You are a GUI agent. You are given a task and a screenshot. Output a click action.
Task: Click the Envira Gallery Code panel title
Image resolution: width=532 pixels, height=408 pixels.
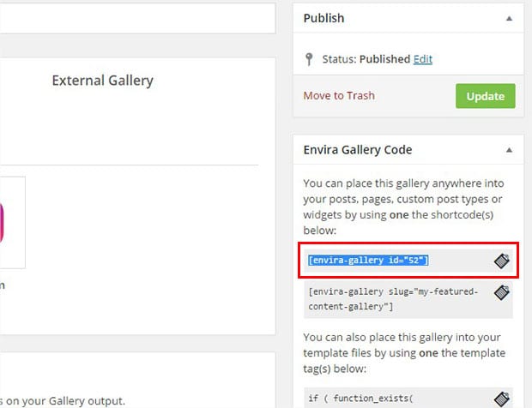pyautogui.click(x=358, y=150)
